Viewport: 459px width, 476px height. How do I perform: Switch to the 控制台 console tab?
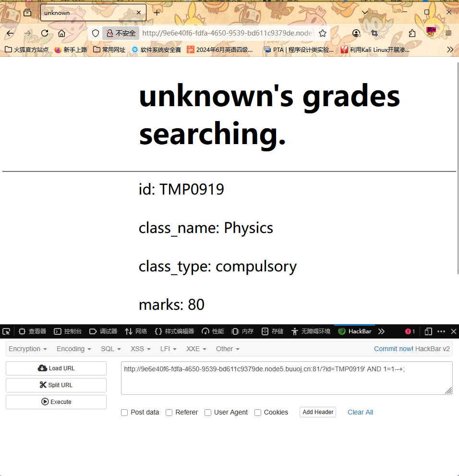click(68, 331)
